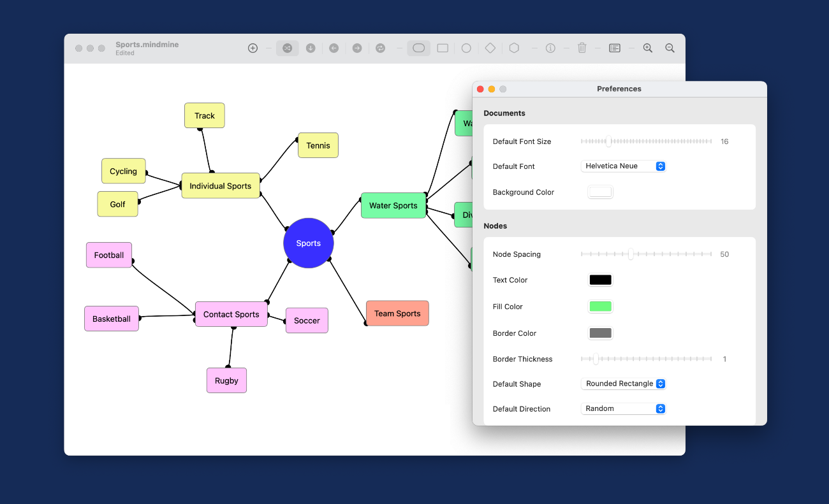Open the Fill Color green swatch
Viewport: 829px width, 504px height.
point(600,306)
